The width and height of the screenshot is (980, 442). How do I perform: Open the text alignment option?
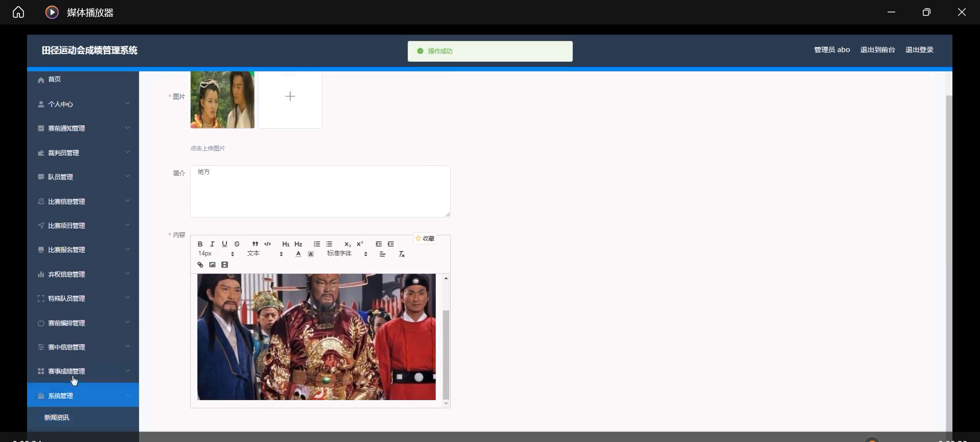(x=382, y=254)
